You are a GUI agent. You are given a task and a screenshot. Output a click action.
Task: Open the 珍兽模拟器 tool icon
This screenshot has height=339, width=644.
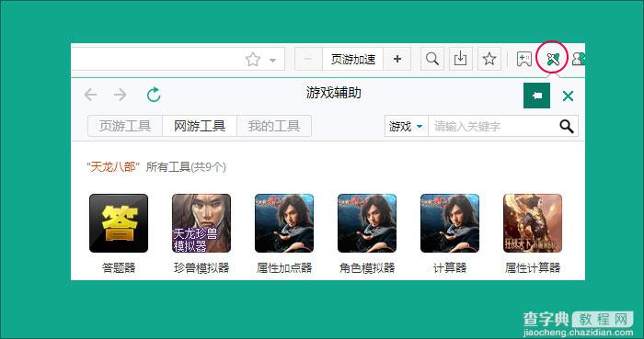coord(201,223)
